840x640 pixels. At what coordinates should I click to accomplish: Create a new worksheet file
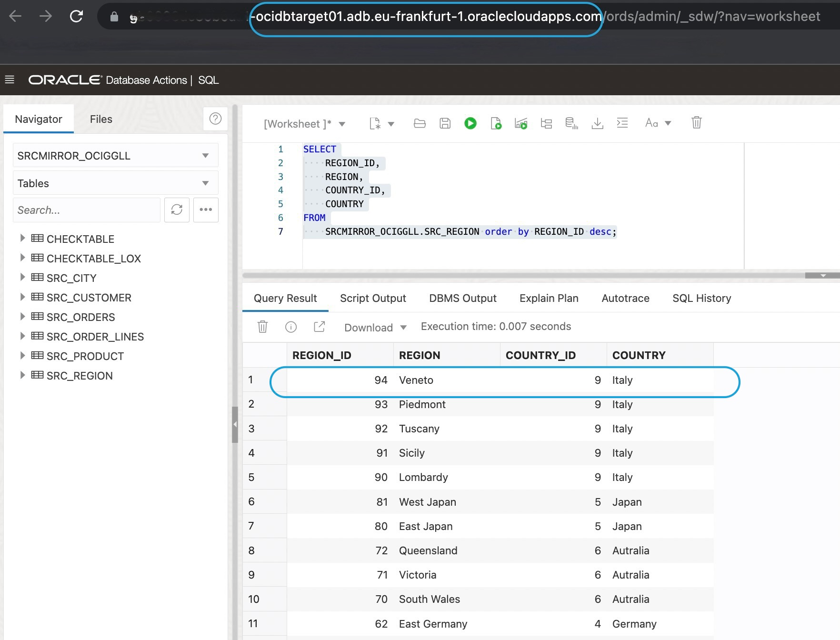point(375,124)
